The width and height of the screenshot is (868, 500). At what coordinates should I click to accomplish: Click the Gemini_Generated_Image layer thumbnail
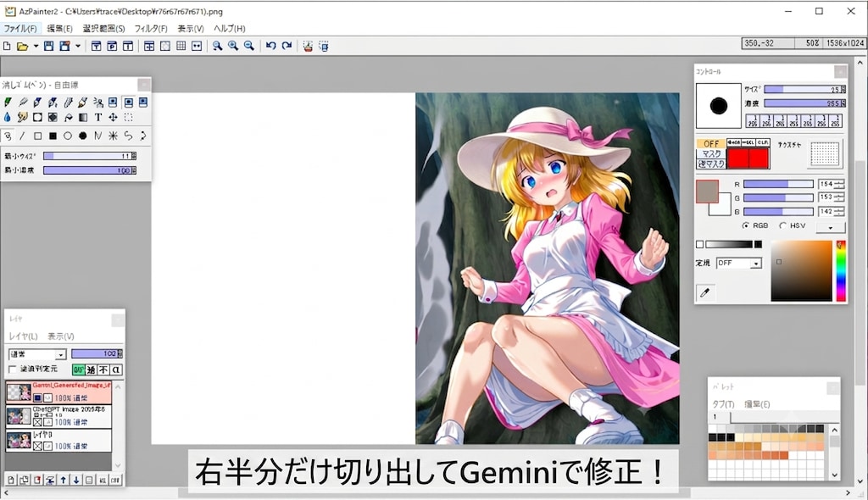pos(19,392)
